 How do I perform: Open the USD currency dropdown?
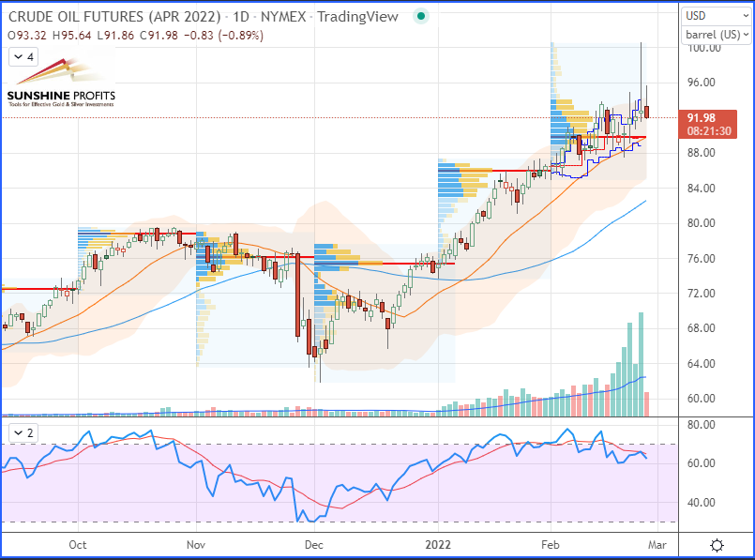click(717, 16)
